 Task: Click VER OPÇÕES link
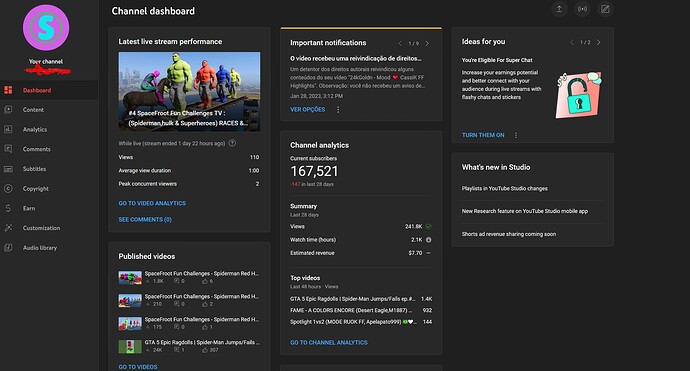click(308, 110)
